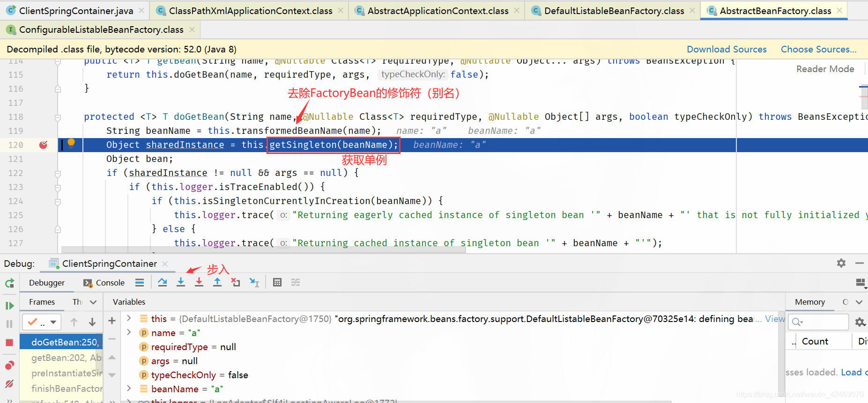Viewport: 868px width, 403px height.
Task: Select the finishBeanFactor stack frame
Action: click(61, 388)
